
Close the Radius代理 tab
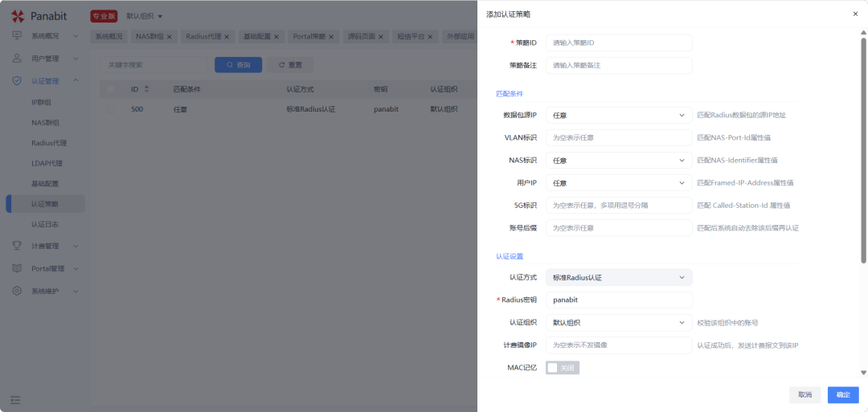pyautogui.click(x=227, y=36)
